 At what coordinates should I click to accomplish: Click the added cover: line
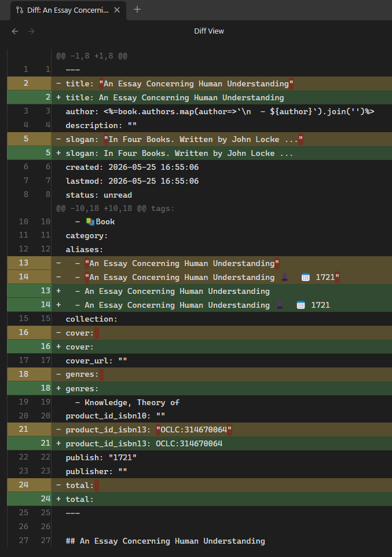[199, 347]
